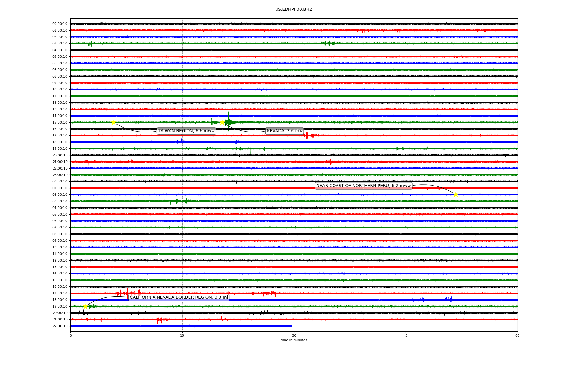The width and height of the screenshot is (588, 368).
Task: Click the Northern Peru earthquake star marker
Action: [x=456, y=194]
